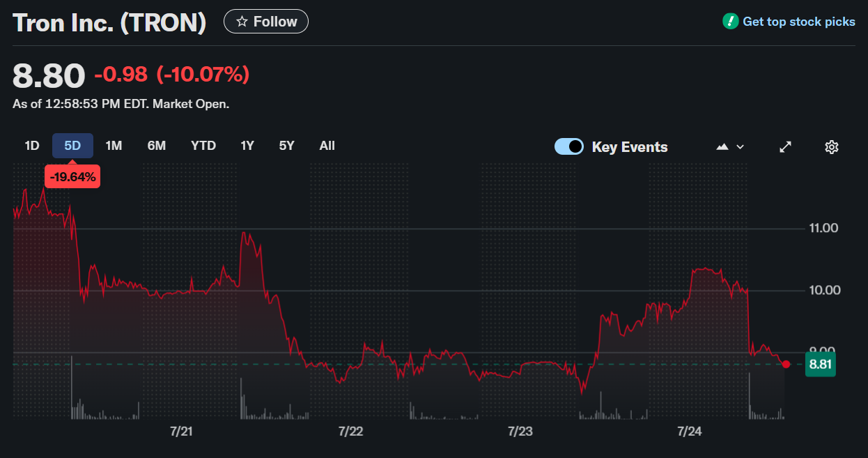This screenshot has height=458, width=868.
Task: Show the YTD range
Action: tap(203, 146)
